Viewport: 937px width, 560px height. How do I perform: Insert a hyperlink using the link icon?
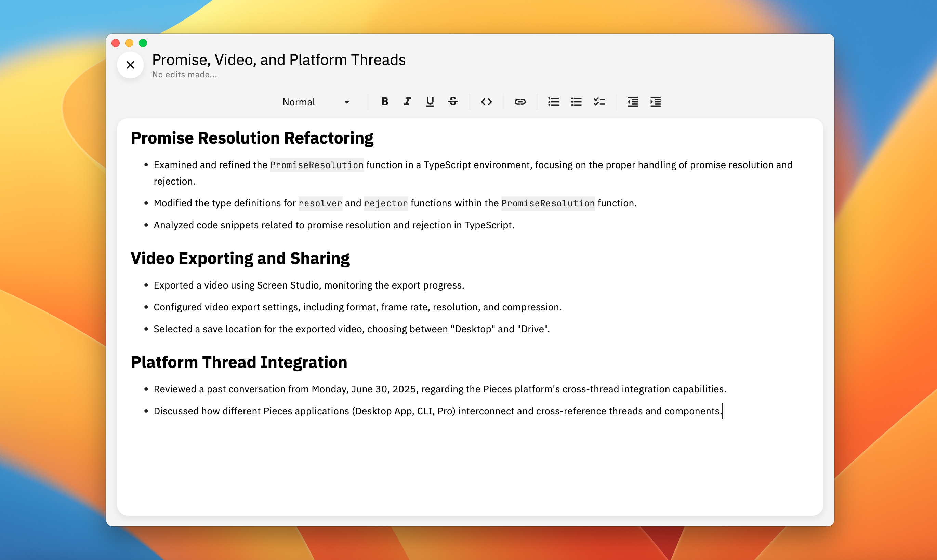(x=520, y=102)
